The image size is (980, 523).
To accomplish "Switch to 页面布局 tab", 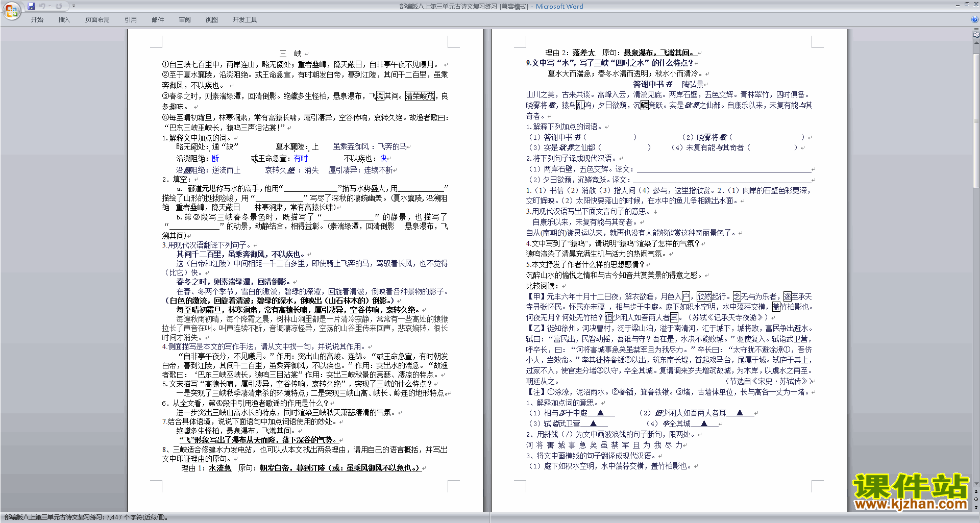I will click(97, 19).
